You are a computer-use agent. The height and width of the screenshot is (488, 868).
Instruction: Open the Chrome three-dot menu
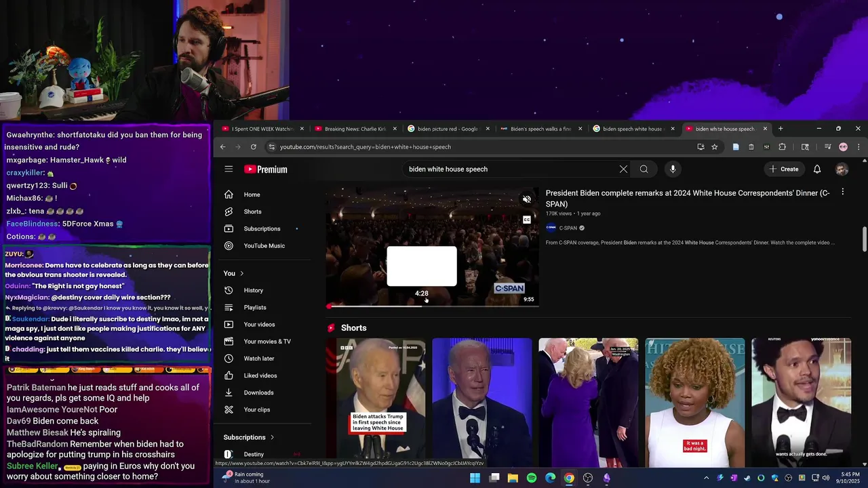tap(859, 147)
